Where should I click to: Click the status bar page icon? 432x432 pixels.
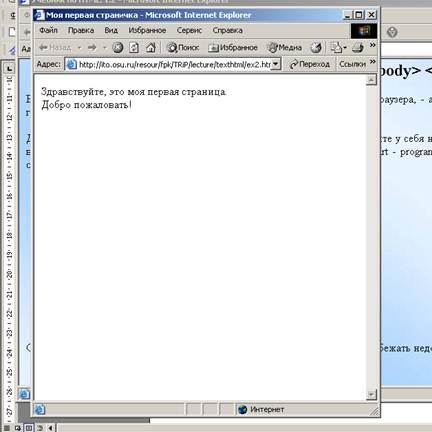pyautogui.click(x=40, y=409)
